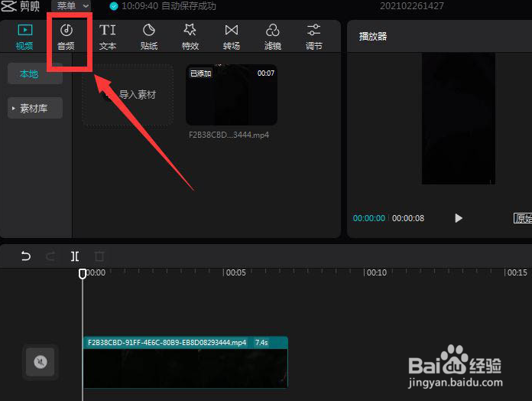This screenshot has width=532, height=401.
Task: Open the 音频 (Audio) tab
Action: click(x=66, y=37)
